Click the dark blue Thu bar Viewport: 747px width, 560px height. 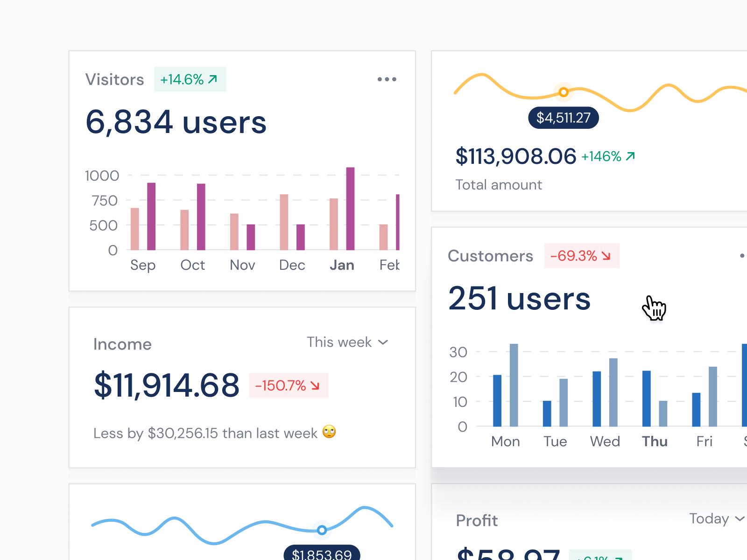tap(647, 399)
